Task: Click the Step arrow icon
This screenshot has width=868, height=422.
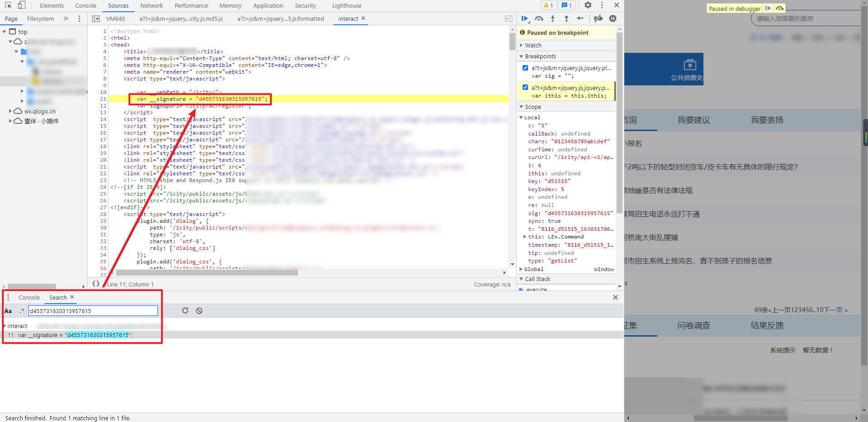Action: pos(580,19)
